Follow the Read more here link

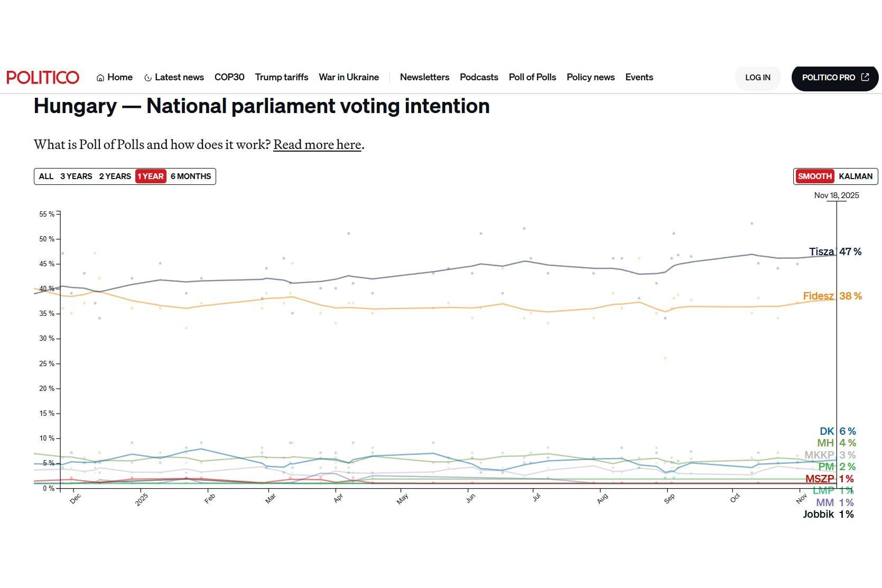(x=317, y=145)
